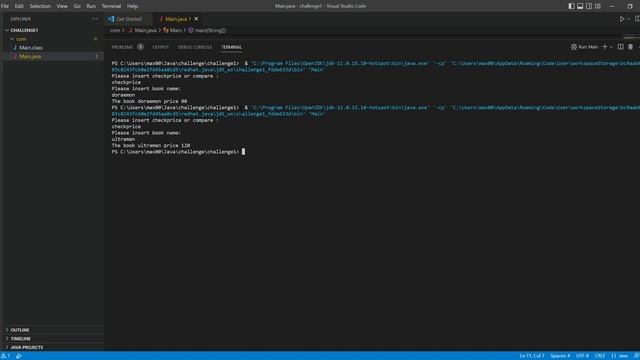Click the Run Main terminal label
Image resolution: width=640 pixels, height=360 pixels.
pyautogui.click(x=585, y=47)
